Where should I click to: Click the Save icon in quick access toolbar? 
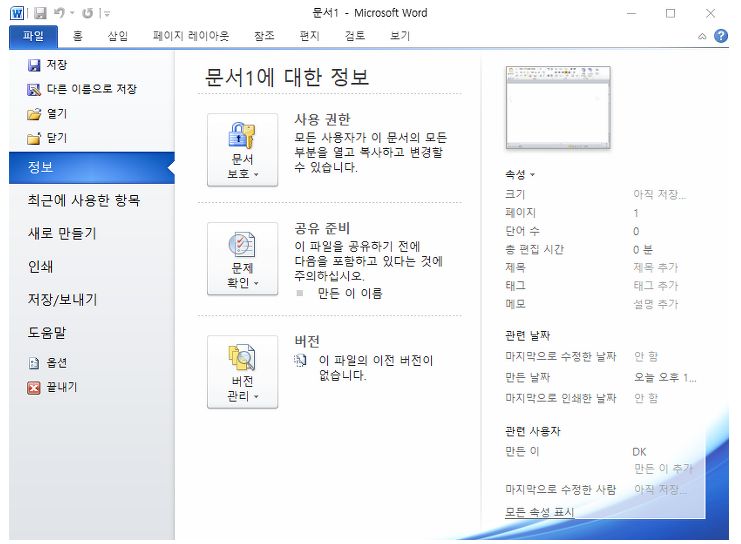(x=41, y=13)
